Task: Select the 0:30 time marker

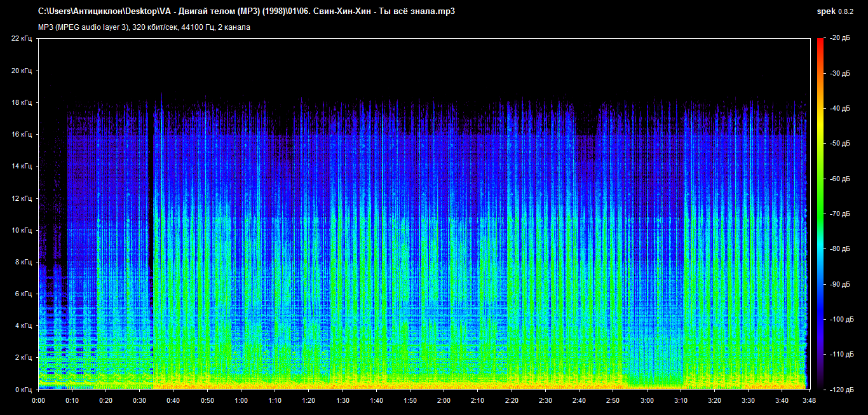Action: point(140,401)
